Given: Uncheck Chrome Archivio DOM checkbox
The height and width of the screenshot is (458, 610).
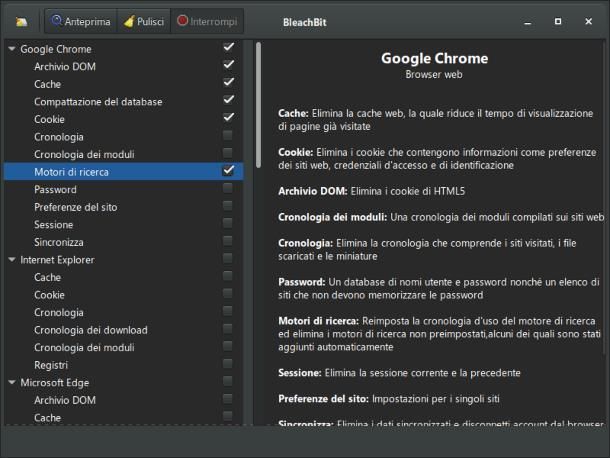Looking at the screenshot, I should [228, 65].
